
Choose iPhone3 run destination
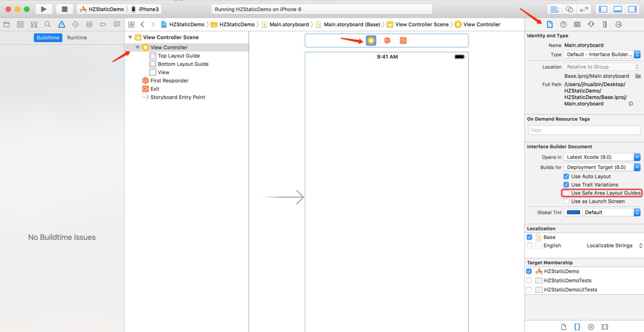[145, 9]
